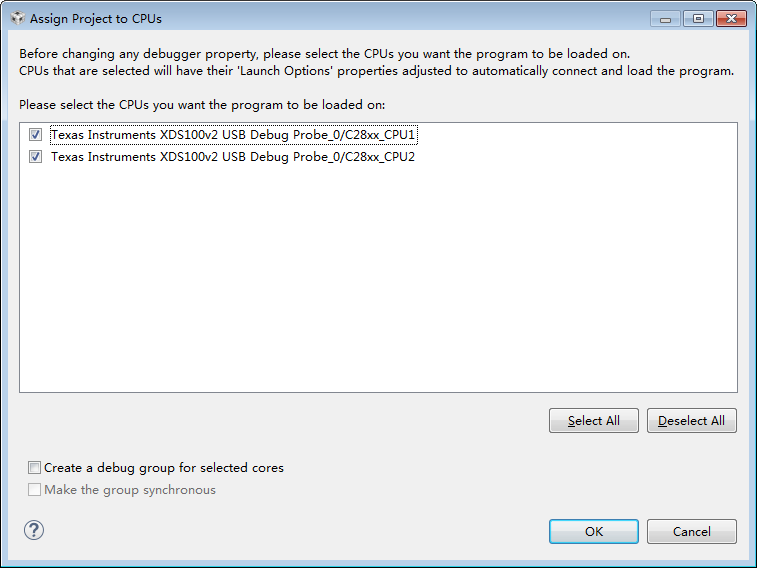The height and width of the screenshot is (568, 757).
Task: Dismiss dialog with Cancel button
Action: tap(691, 532)
